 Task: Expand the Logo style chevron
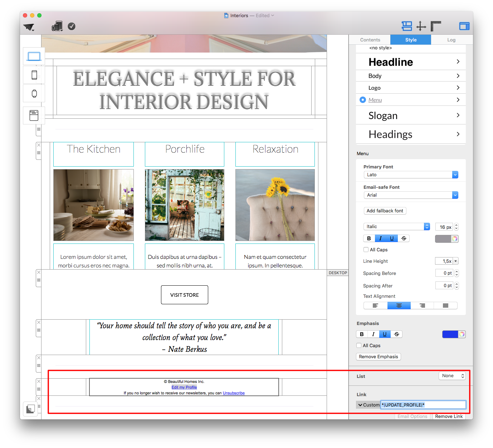[x=458, y=88]
